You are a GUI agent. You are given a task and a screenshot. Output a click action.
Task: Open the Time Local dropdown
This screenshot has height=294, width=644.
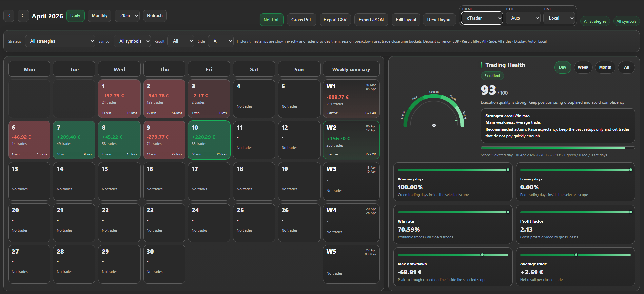click(x=559, y=18)
